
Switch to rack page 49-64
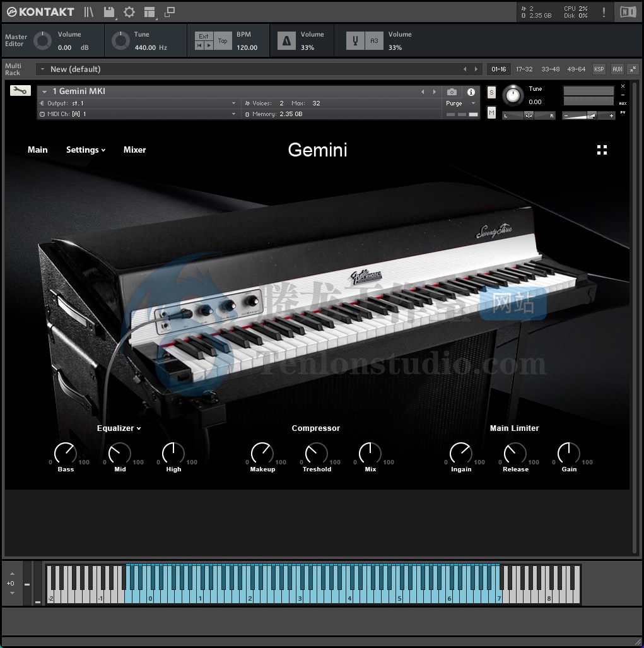pos(577,69)
